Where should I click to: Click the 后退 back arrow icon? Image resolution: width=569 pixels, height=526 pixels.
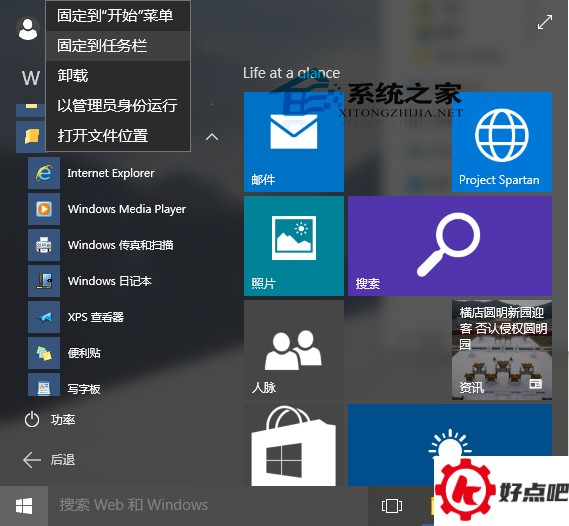[x=32, y=460]
